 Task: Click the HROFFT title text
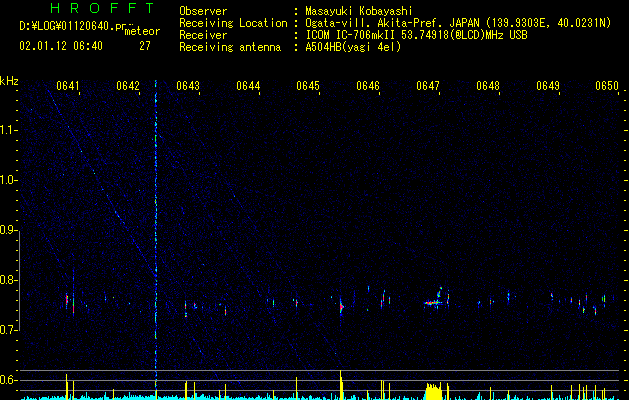coord(102,8)
